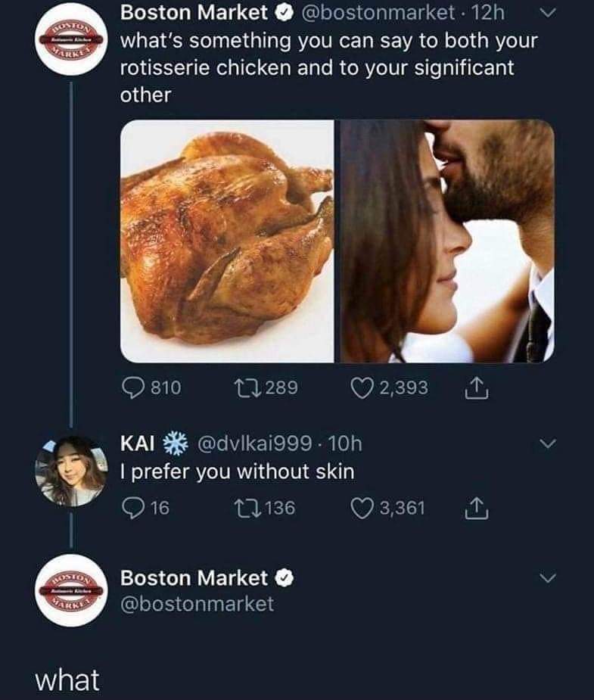
Task: Click the 810 replies count
Action: point(166,387)
